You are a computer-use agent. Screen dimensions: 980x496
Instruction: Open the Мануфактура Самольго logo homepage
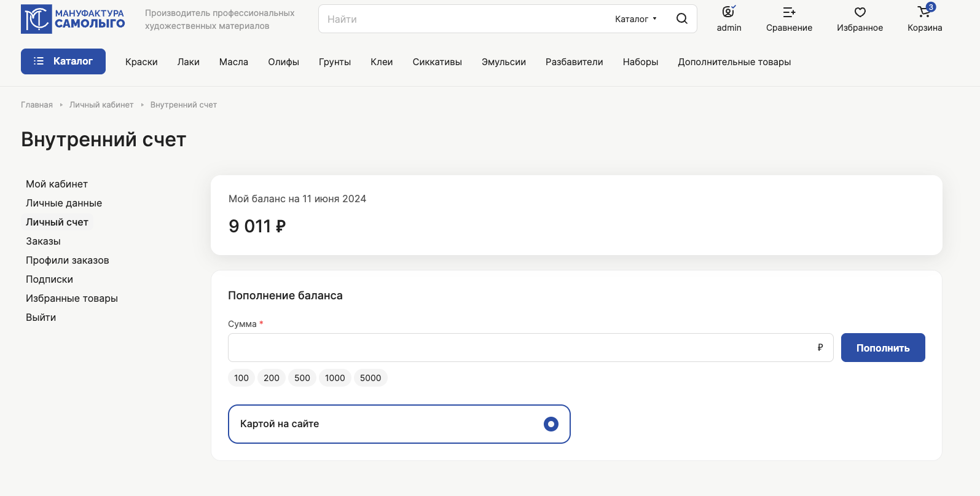[73, 19]
